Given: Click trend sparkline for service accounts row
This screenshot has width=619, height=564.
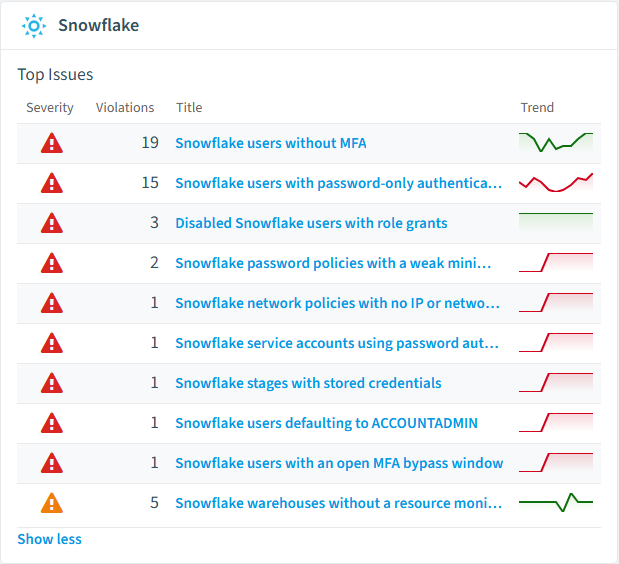Looking at the screenshot, I should pyautogui.click(x=556, y=343).
